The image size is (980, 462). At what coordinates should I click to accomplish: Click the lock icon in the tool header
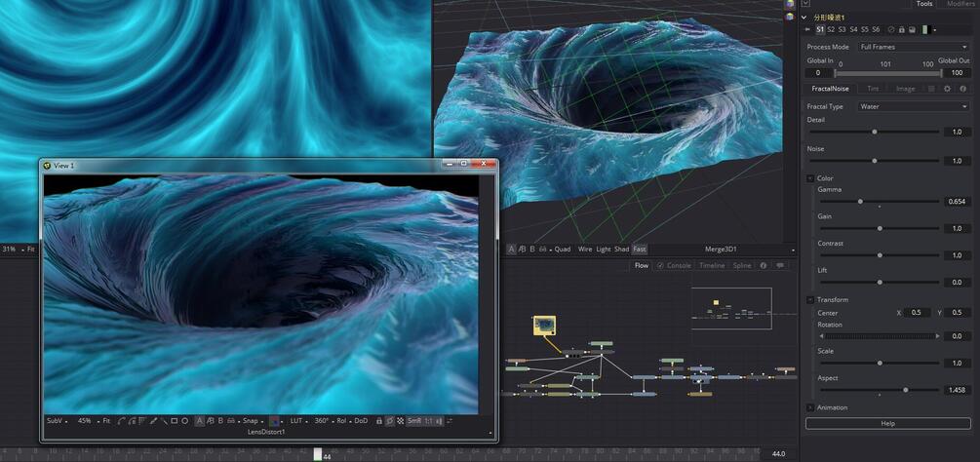click(x=901, y=29)
